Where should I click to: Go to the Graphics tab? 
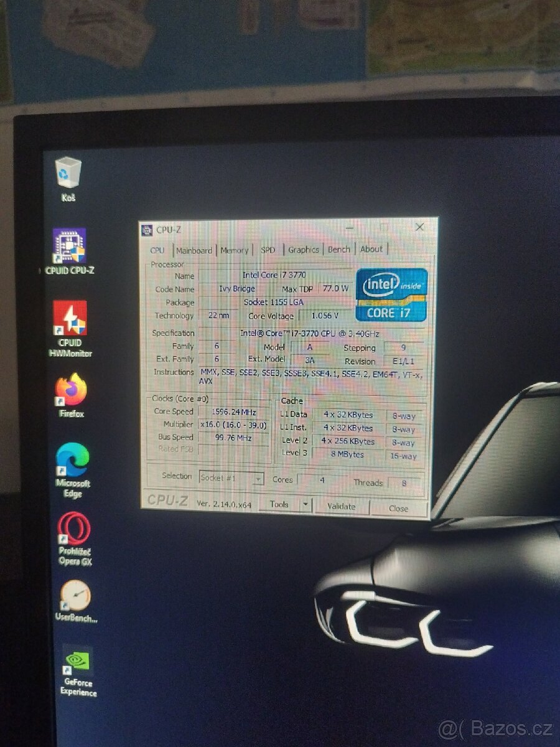303,250
